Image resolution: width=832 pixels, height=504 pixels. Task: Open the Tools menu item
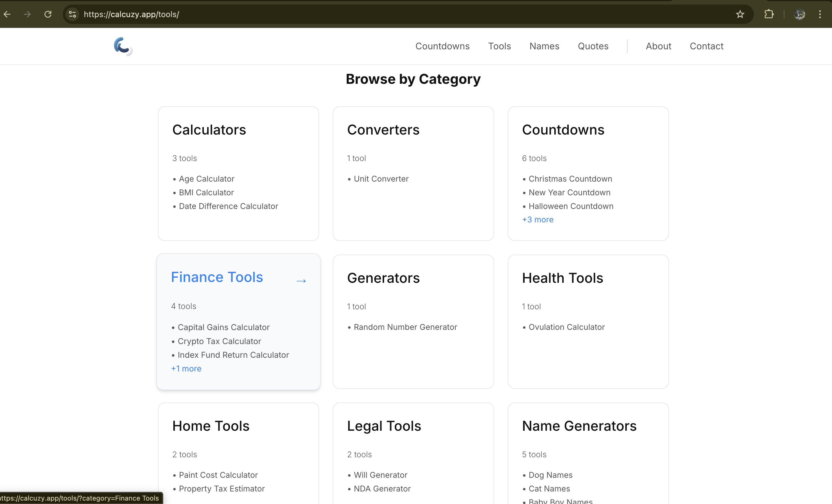pos(500,46)
